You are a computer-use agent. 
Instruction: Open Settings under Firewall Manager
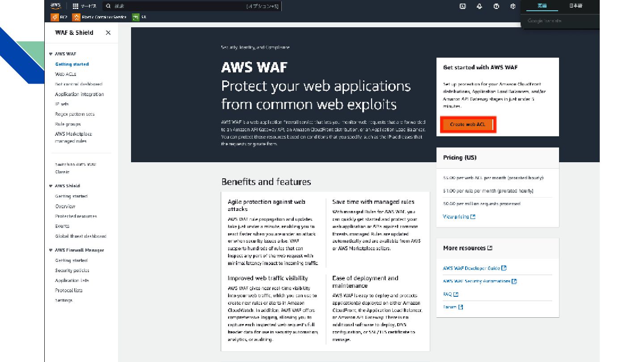click(64, 300)
